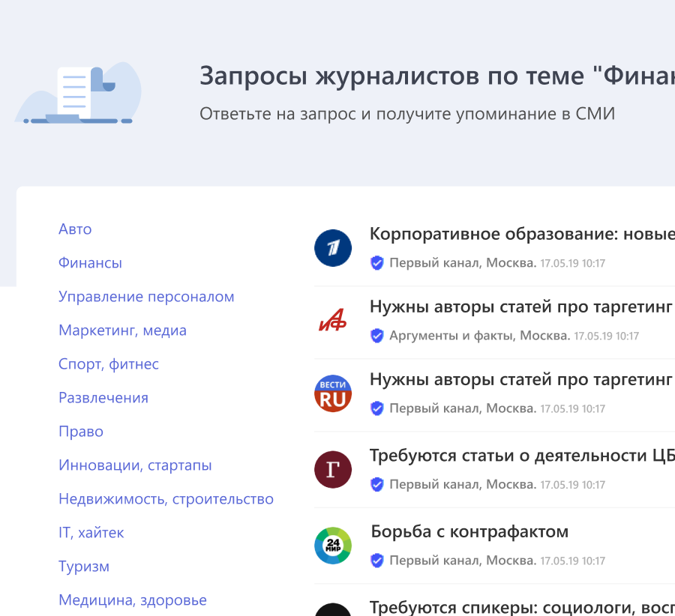Open Управление персоналом category

[x=146, y=297]
